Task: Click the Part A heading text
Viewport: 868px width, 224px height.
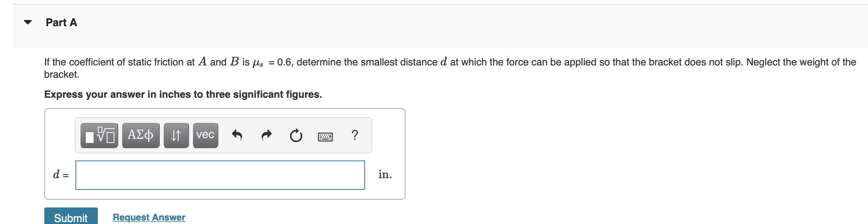Action: pyautogui.click(x=62, y=23)
